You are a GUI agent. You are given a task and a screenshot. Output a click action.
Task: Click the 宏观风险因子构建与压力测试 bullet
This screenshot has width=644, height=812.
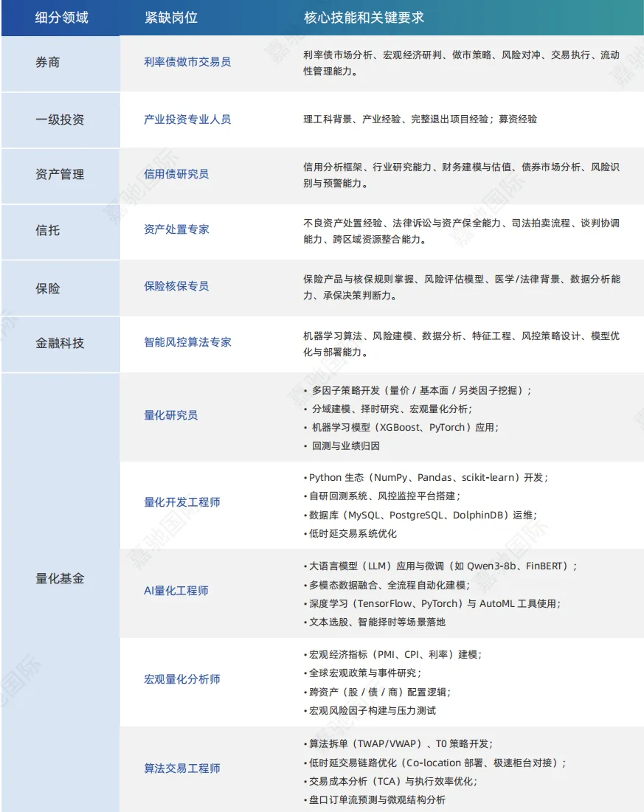click(370, 711)
